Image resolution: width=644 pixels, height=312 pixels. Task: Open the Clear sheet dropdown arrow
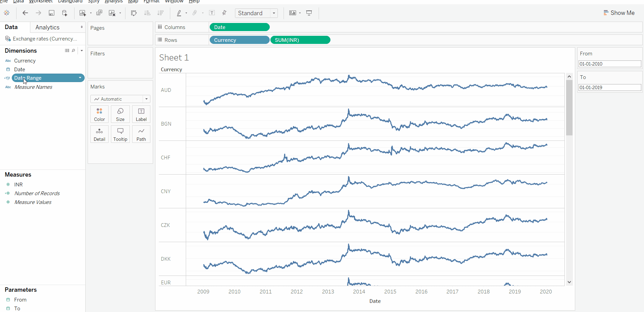click(120, 13)
